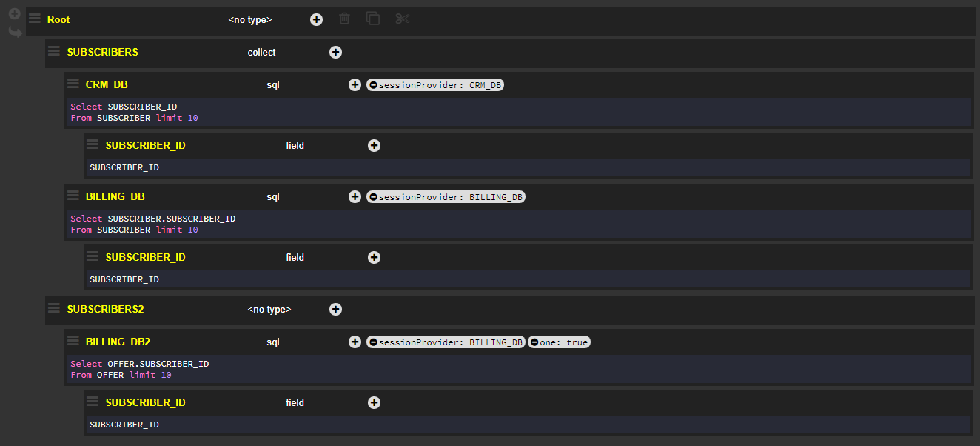The height and width of the screenshot is (446, 980).
Task: Click the plus icon on the SUBSCRIBERS row
Action: [x=335, y=53]
